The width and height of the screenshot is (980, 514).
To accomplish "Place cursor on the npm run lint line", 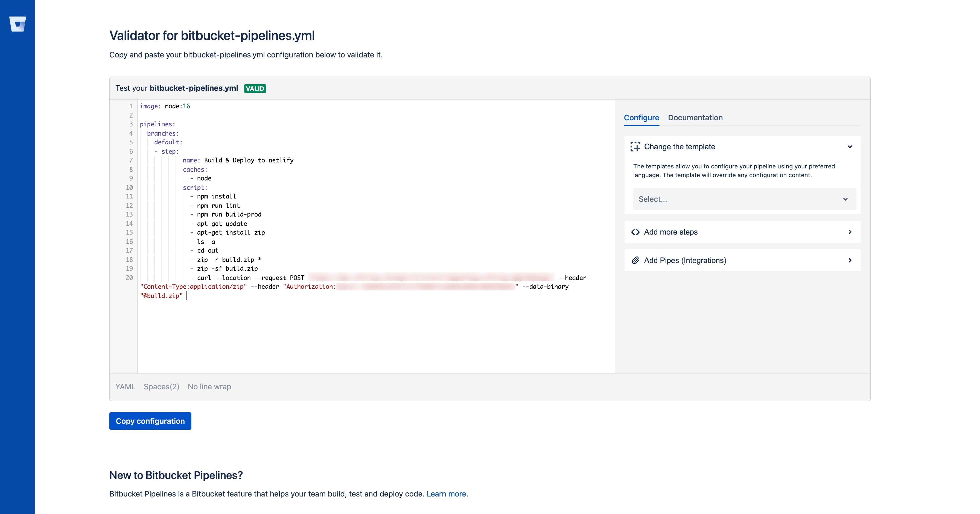I will [218, 206].
